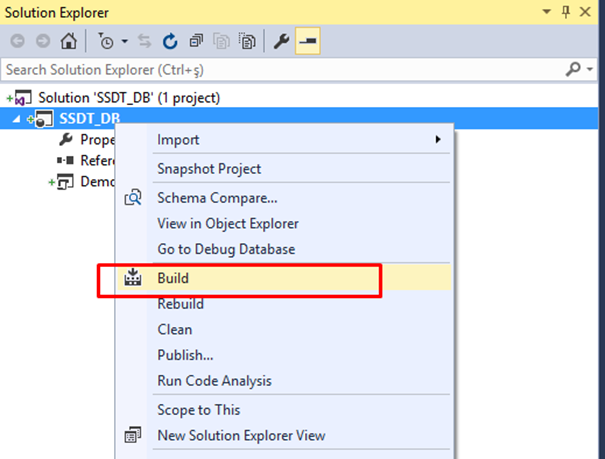The image size is (605, 459).
Task: Select View in Object Explorer
Action: (284, 223)
